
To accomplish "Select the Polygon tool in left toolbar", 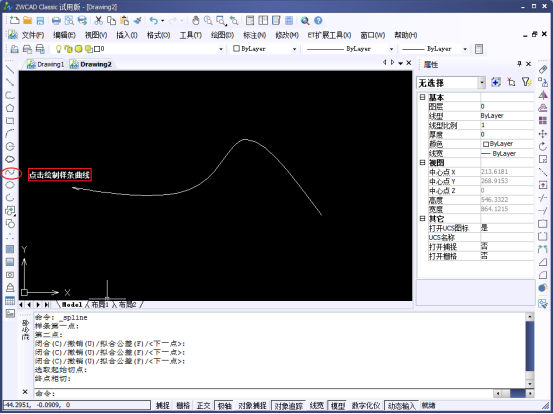I will point(10,108).
